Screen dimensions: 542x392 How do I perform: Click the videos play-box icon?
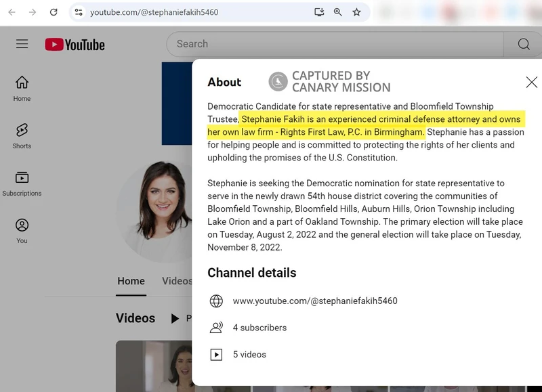click(x=216, y=355)
